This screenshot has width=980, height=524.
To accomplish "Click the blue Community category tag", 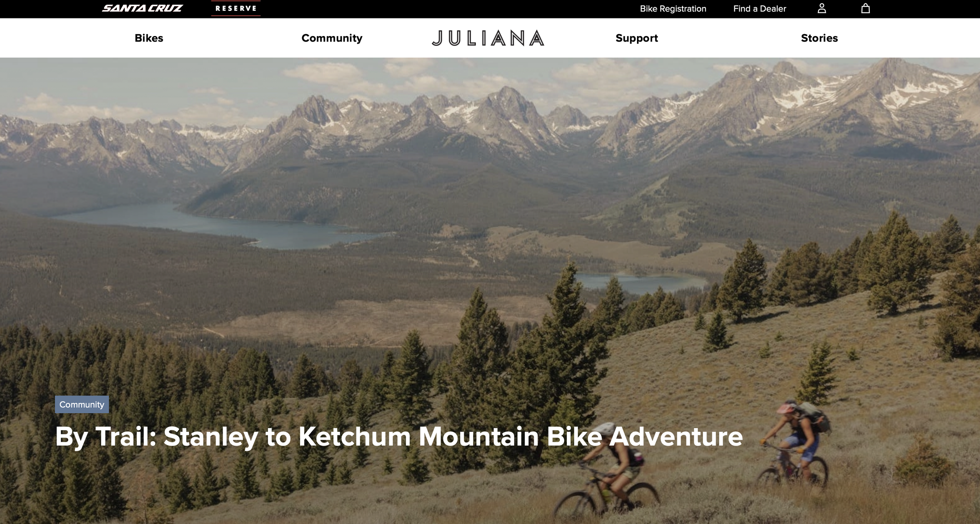I will (82, 405).
